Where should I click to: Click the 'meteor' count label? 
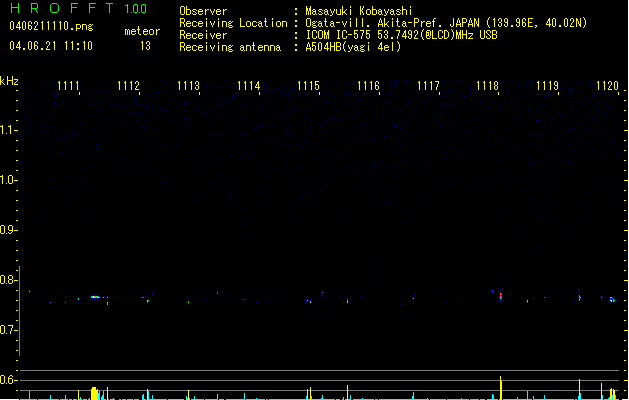click(142, 31)
